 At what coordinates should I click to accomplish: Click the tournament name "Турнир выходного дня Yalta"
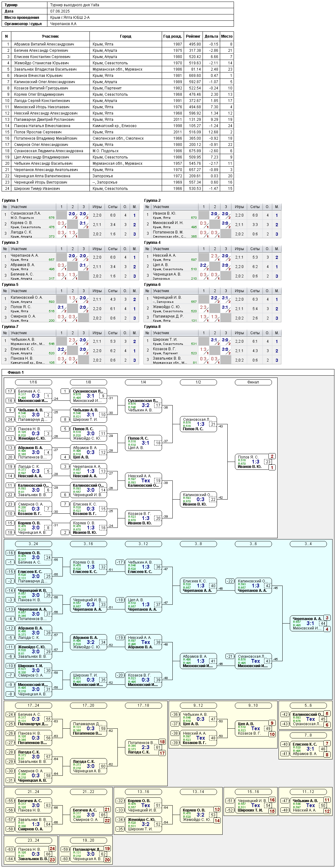click(x=74, y=5)
